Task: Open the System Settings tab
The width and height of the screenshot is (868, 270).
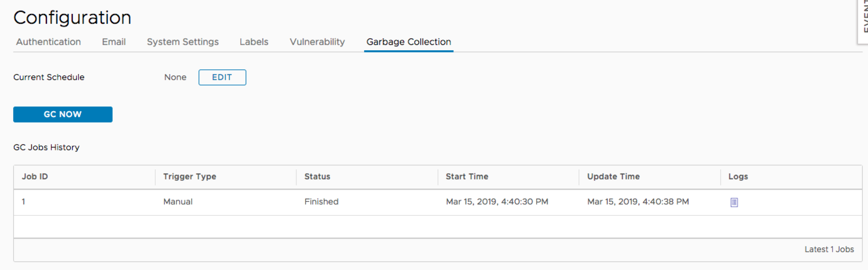Action: click(183, 42)
